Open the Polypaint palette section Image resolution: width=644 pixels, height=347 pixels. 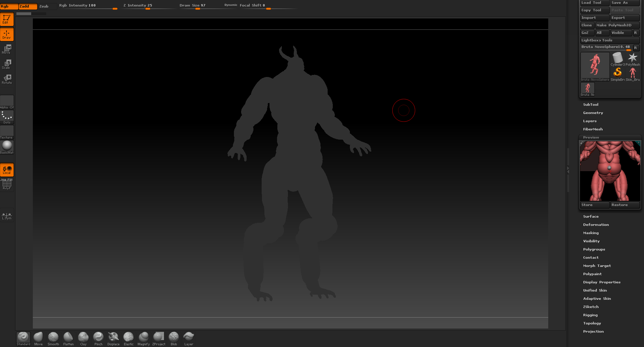[x=592, y=274]
